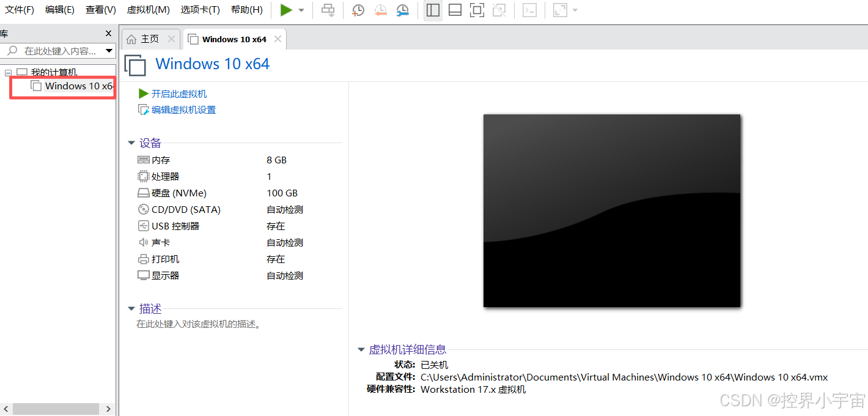Close the Windows 10 x64 tab
The height and width of the screenshot is (416, 868).
click(278, 39)
